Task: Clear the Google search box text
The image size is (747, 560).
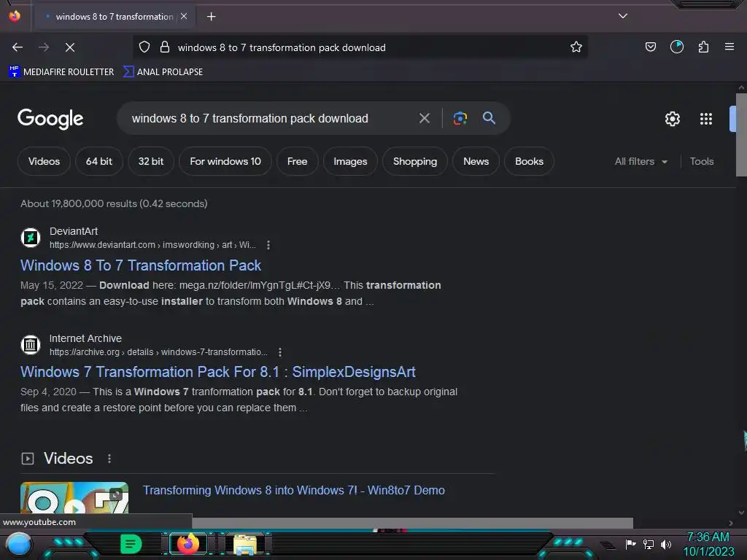Action: tap(425, 118)
